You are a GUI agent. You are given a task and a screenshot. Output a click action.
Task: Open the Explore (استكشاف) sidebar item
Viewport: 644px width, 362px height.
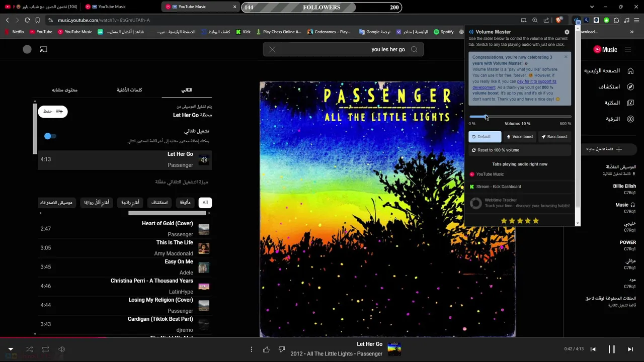[x=616, y=87]
